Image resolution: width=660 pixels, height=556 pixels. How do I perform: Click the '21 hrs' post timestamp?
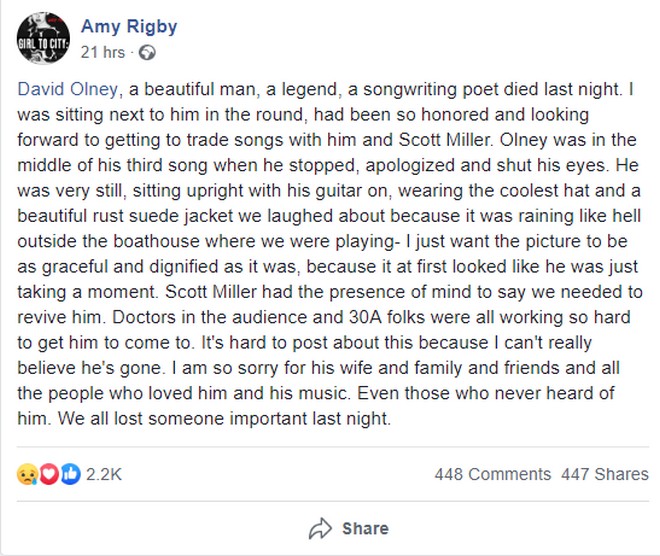[x=102, y=51]
